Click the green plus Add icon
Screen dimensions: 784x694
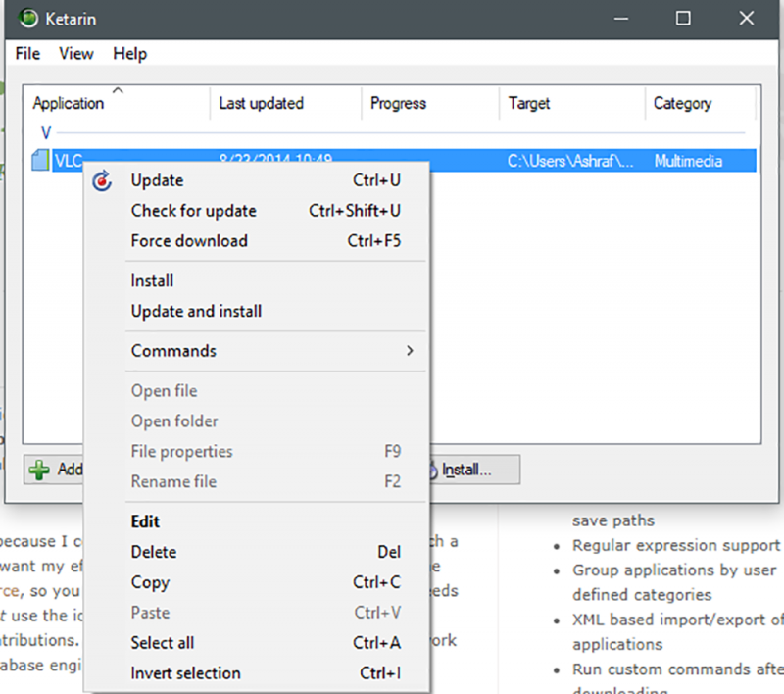point(39,470)
